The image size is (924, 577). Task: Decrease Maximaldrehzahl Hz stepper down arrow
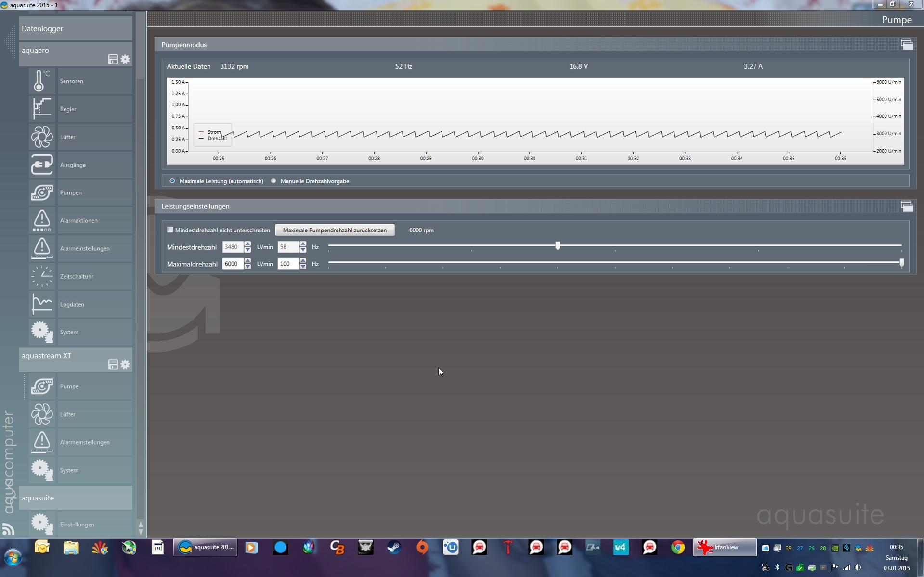[x=303, y=267]
